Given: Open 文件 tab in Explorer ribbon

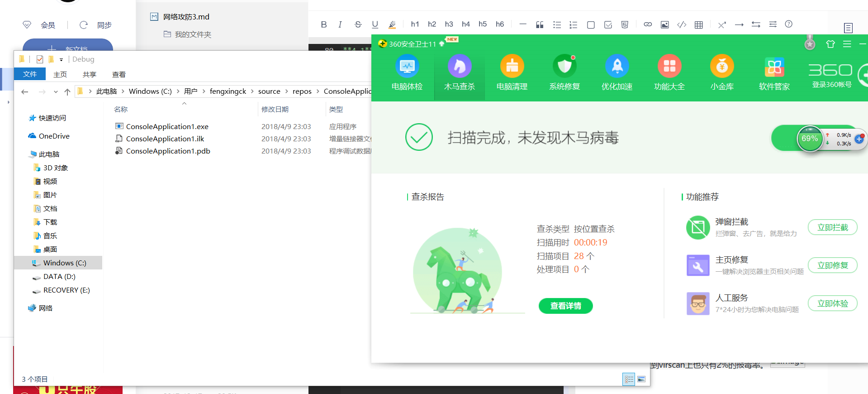Looking at the screenshot, I should point(30,74).
